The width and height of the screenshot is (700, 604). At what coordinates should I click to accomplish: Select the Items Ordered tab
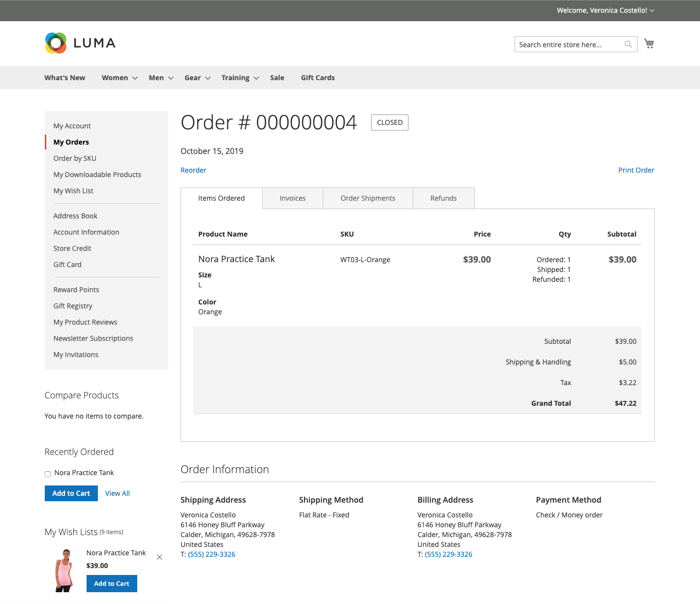click(221, 198)
